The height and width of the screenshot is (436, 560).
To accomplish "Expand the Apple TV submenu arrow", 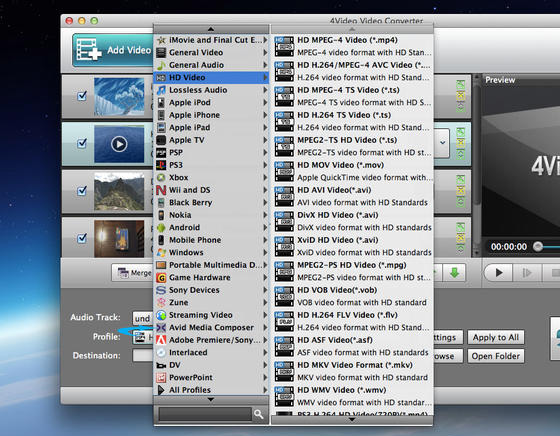I will point(265,140).
